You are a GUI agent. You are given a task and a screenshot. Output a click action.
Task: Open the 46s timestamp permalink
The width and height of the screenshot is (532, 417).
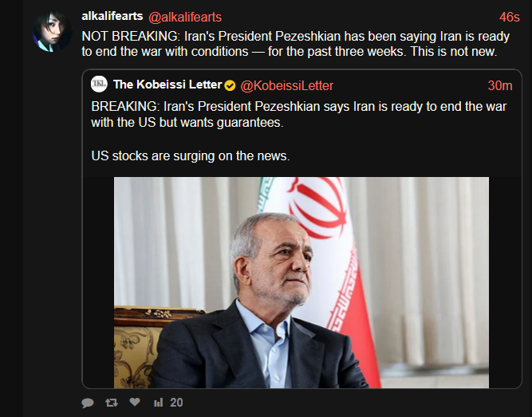coord(509,18)
